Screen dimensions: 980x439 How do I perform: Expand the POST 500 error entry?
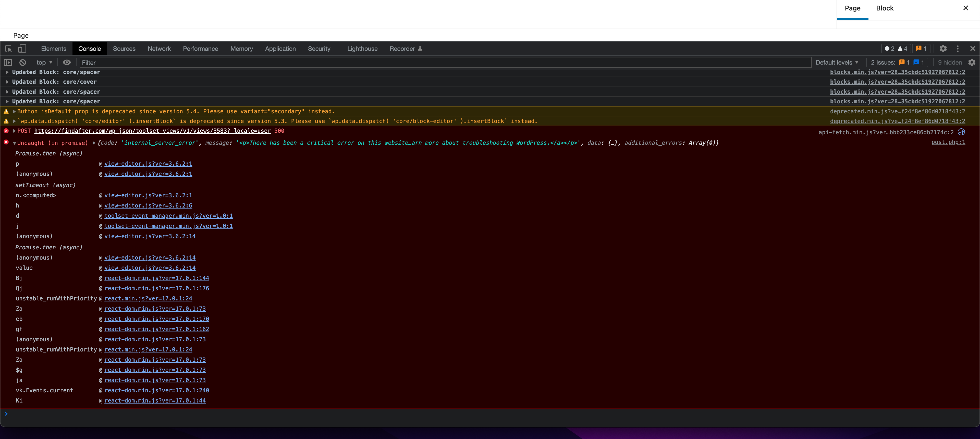[x=15, y=131]
